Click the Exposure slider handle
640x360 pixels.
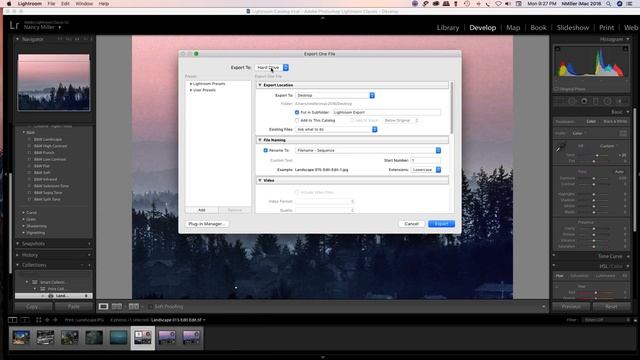(x=594, y=178)
